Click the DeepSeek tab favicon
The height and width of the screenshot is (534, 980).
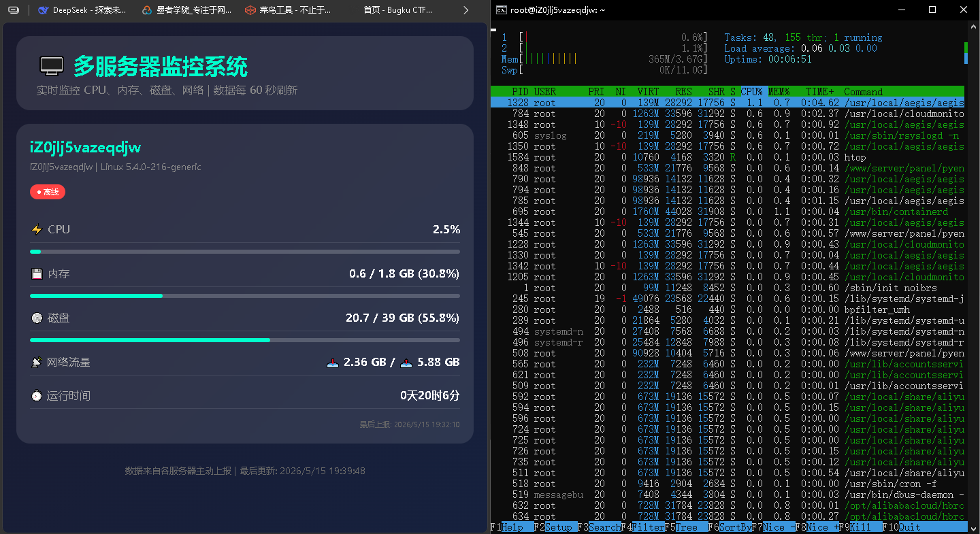pyautogui.click(x=44, y=10)
